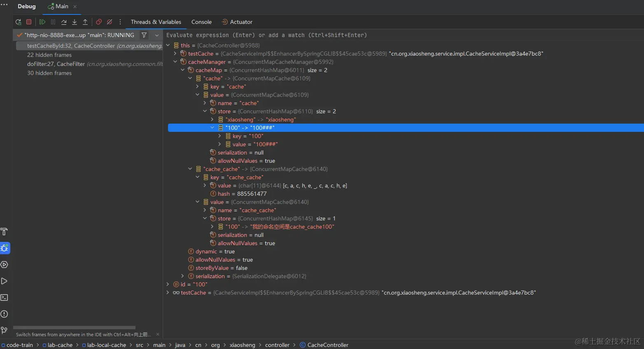This screenshot has height=349, width=644.
Task: Click the controller breadcrumb
Action: point(277,345)
